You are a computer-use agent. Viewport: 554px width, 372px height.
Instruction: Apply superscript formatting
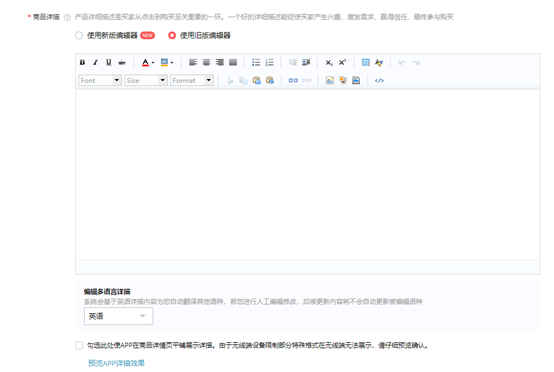click(x=342, y=63)
